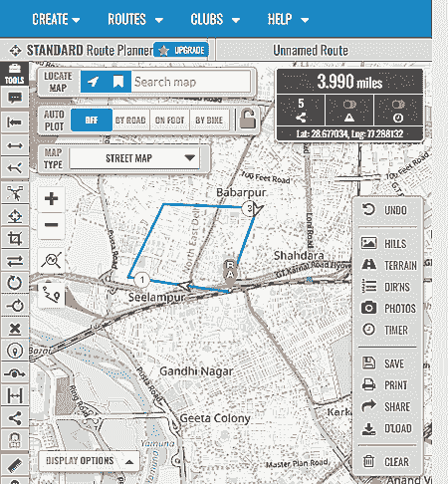Viewport: 448px width, 484px height.
Task: Click the elevation profile graph icon
Action: click(51, 260)
